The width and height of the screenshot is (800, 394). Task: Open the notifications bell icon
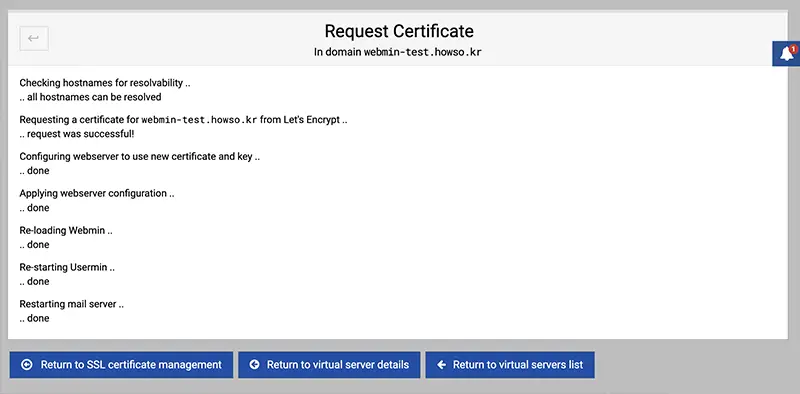[x=786, y=54]
